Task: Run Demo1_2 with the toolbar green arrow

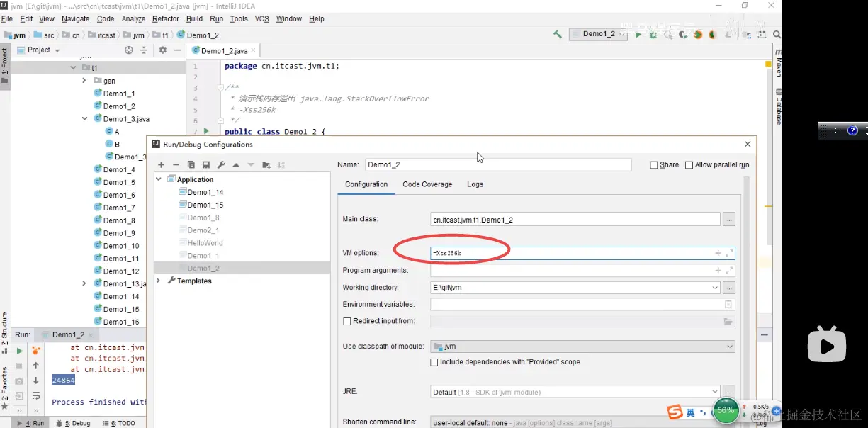Action: click(x=638, y=35)
